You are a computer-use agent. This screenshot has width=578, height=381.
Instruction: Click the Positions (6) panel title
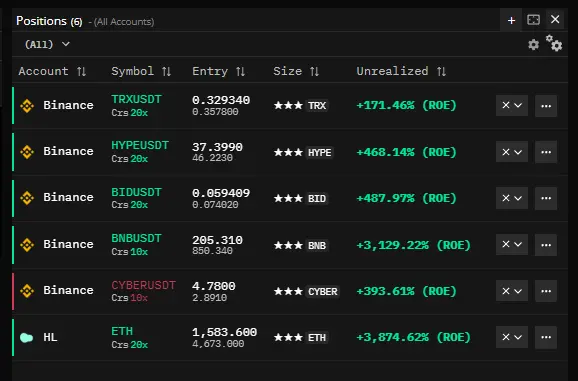click(49, 21)
